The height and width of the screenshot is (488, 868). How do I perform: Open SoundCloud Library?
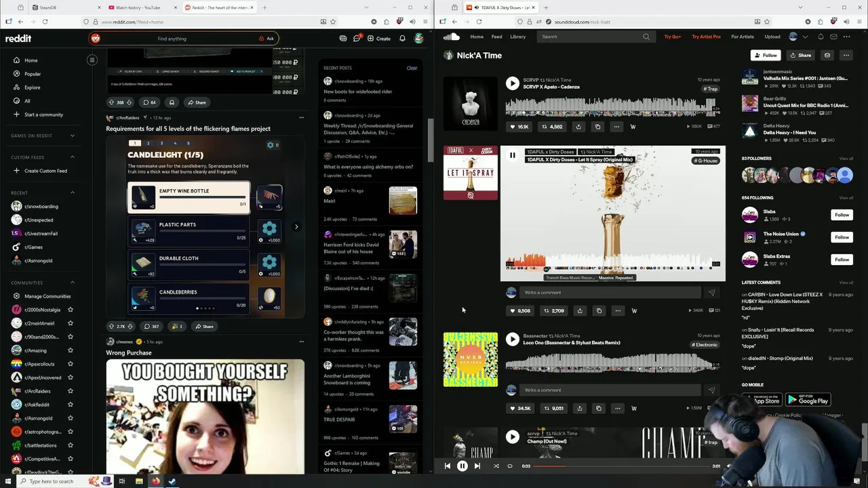click(518, 37)
